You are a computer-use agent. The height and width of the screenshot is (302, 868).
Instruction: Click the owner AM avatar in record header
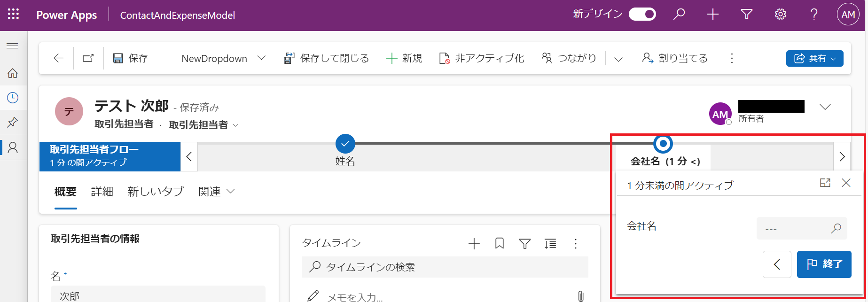pyautogui.click(x=720, y=114)
